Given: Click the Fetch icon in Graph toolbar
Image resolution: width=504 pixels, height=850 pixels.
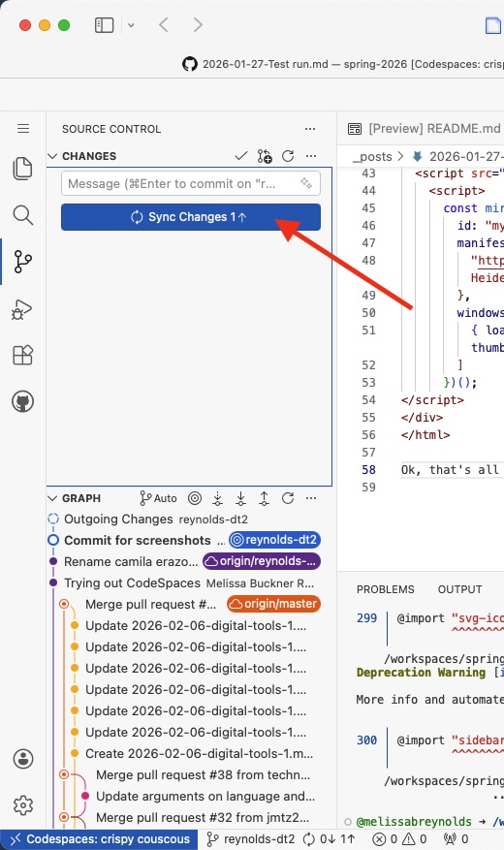Looking at the screenshot, I should click(218, 498).
